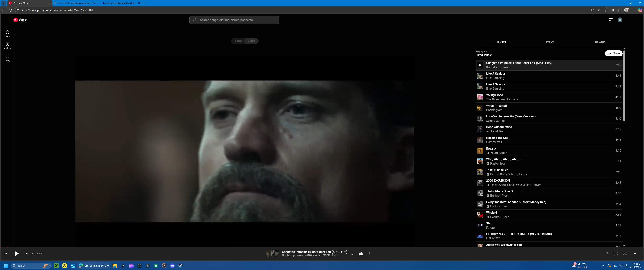
Task: Switch to the Related tab
Action: [x=600, y=42]
